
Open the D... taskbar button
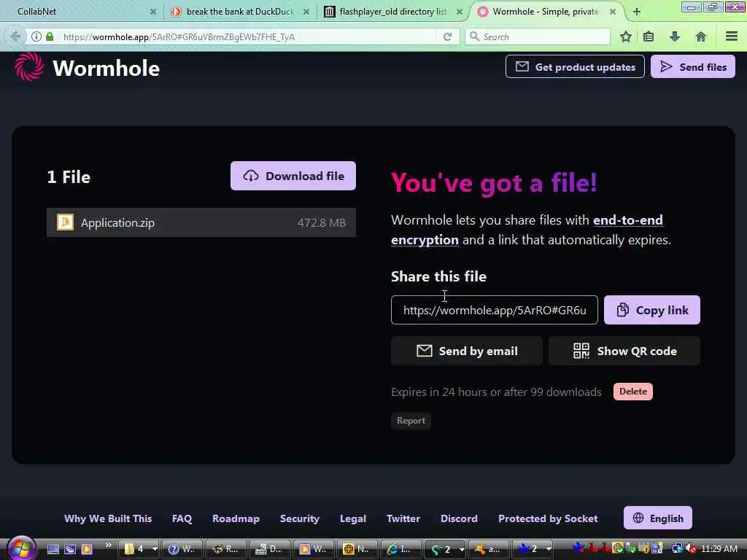(x=270, y=549)
